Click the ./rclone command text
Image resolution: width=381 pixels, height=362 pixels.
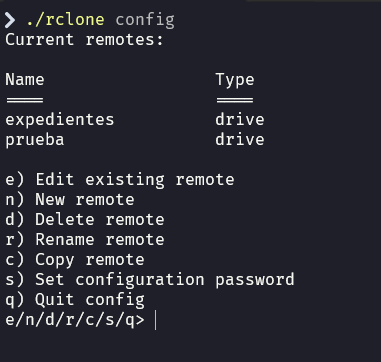65,20
